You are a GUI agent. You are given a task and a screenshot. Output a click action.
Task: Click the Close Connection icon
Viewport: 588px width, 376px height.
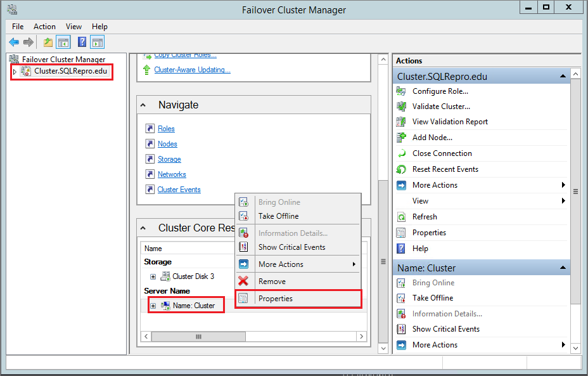[401, 153]
